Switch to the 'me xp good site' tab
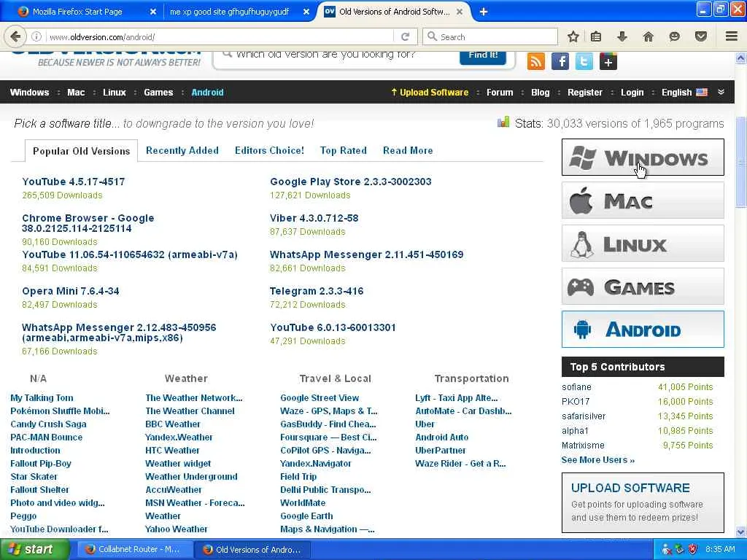The width and height of the screenshot is (747, 560). [230, 12]
